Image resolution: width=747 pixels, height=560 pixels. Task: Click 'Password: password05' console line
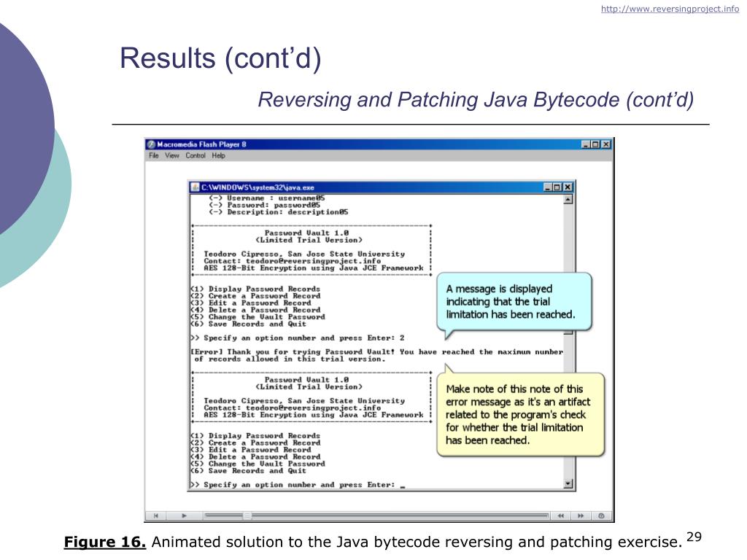pos(265,205)
